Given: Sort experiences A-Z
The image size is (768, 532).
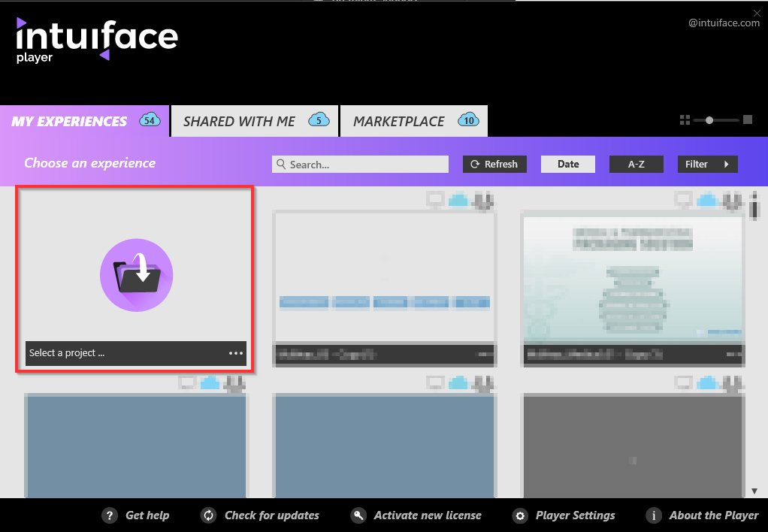Looking at the screenshot, I should (636, 164).
